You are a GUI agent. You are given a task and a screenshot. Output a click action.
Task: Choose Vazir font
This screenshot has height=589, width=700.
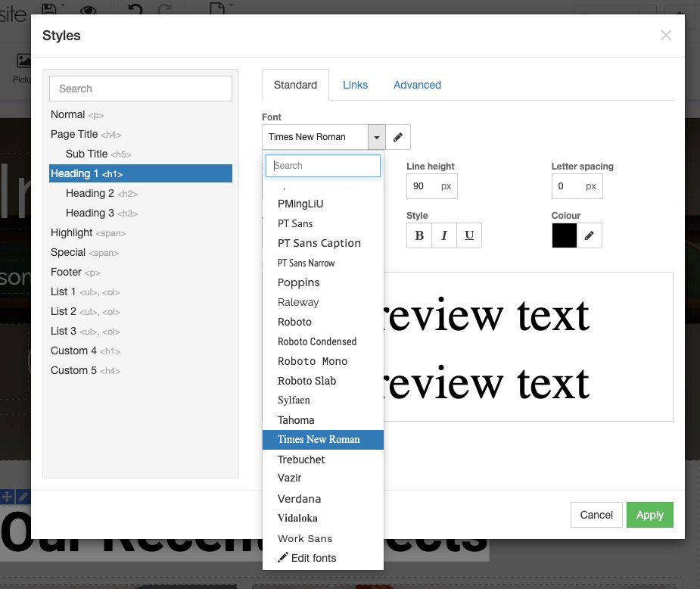(x=323, y=478)
